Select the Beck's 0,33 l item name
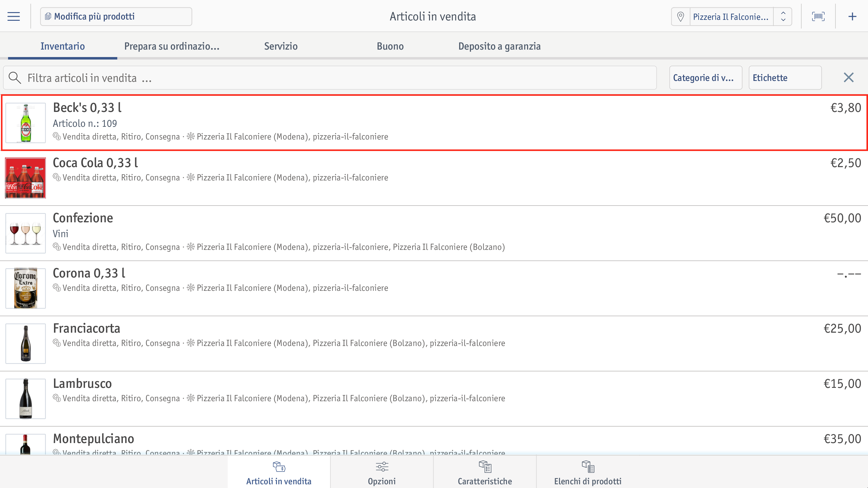 click(x=87, y=108)
